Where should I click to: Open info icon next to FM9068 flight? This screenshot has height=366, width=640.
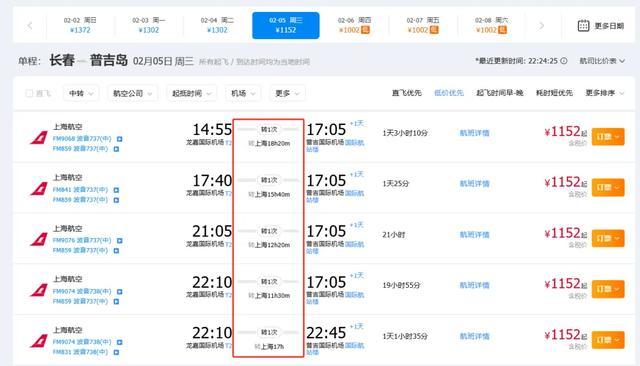120,139
